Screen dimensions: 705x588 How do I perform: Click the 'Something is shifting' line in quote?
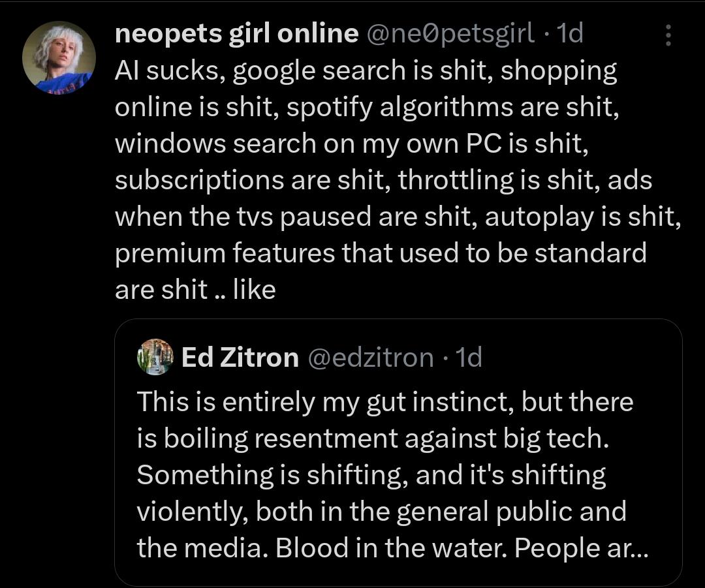[x=371, y=475]
